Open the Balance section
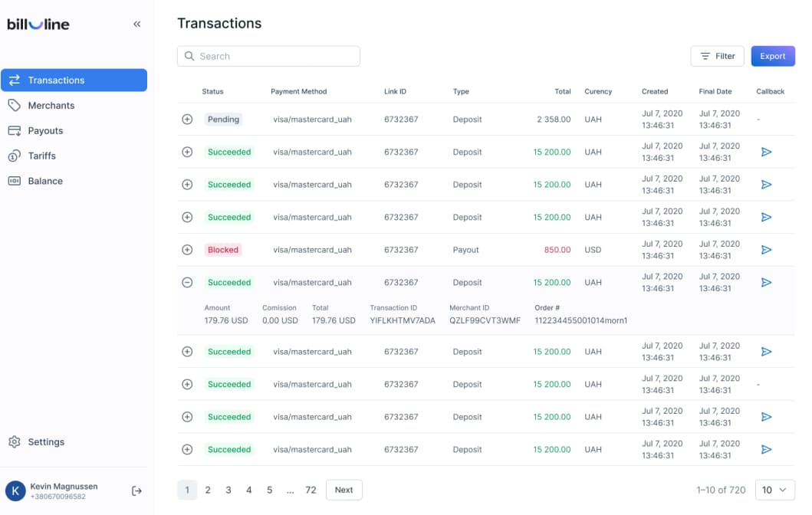The image size is (812, 515). pyautogui.click(x=45, y=182)
